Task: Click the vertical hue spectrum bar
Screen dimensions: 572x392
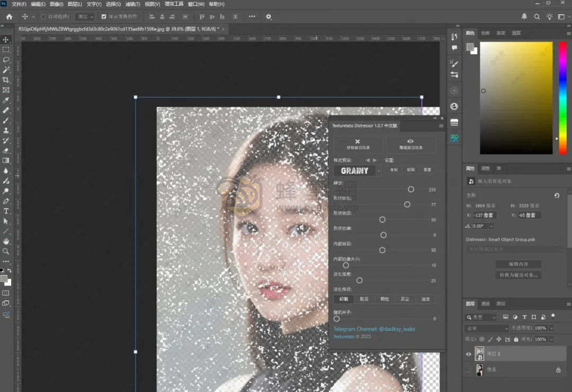Action: (x=563, y=98)
